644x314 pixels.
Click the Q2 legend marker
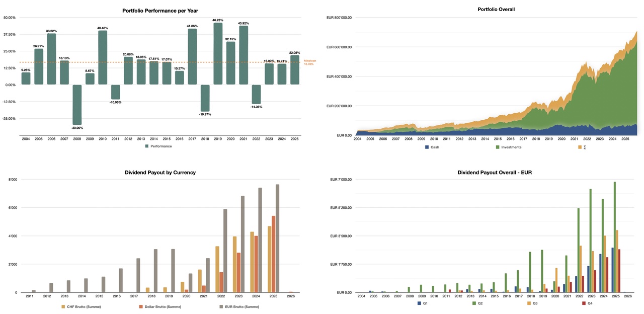click(473, 303)
